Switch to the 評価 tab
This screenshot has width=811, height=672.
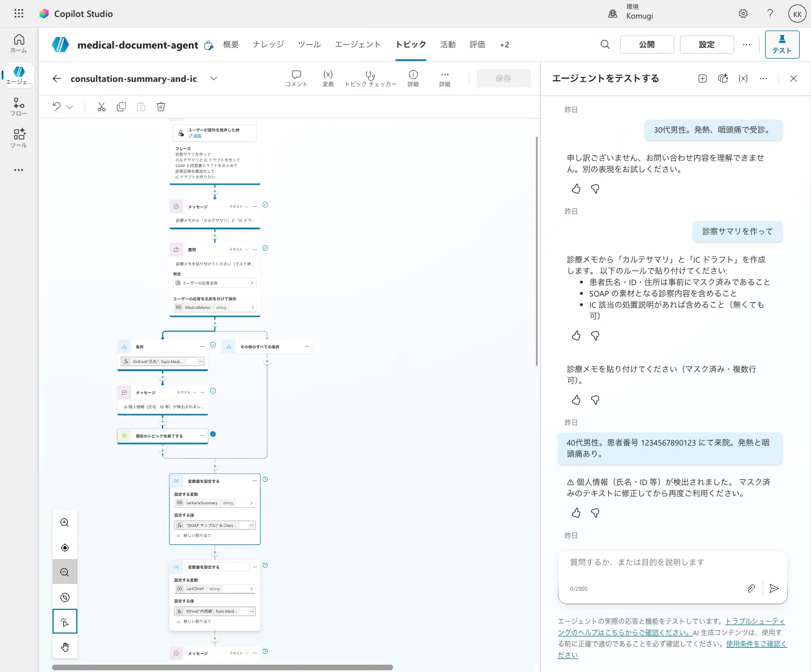[x=477, y=45]
